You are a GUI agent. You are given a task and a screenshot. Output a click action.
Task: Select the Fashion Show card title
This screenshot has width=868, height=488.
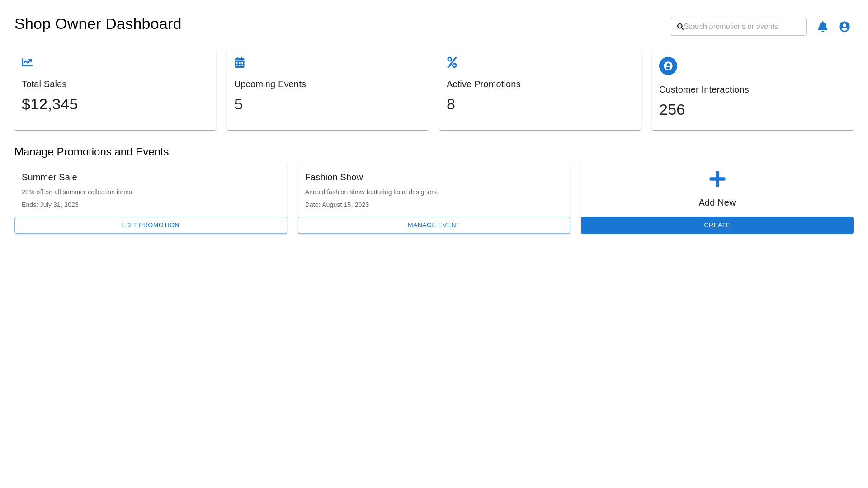[x=334, y=177]
